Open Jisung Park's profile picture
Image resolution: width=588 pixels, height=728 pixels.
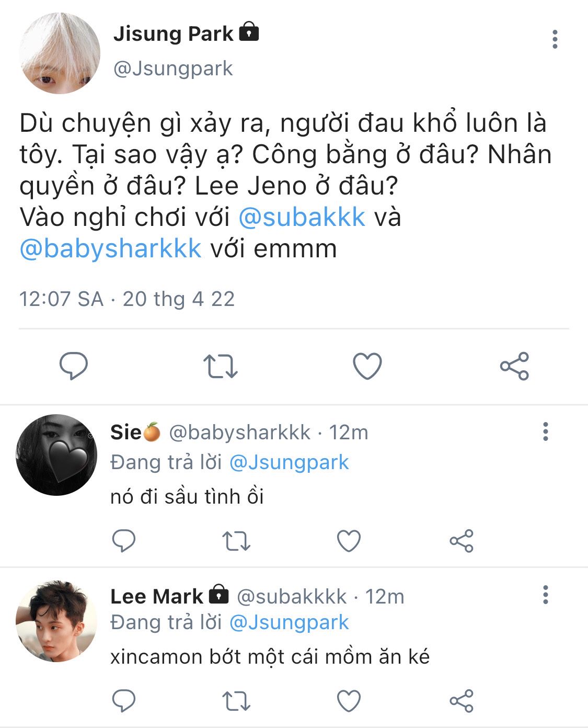point(59,53)
